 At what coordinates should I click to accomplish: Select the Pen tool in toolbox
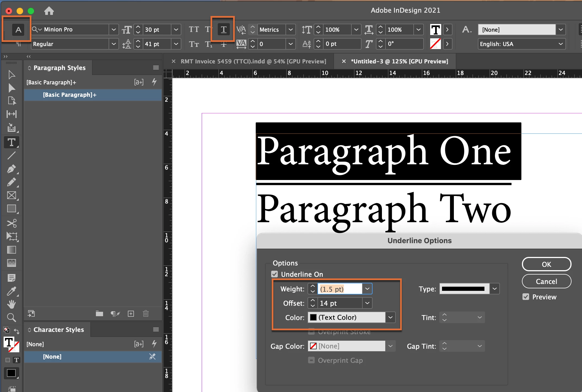click(x=11, y=169)
